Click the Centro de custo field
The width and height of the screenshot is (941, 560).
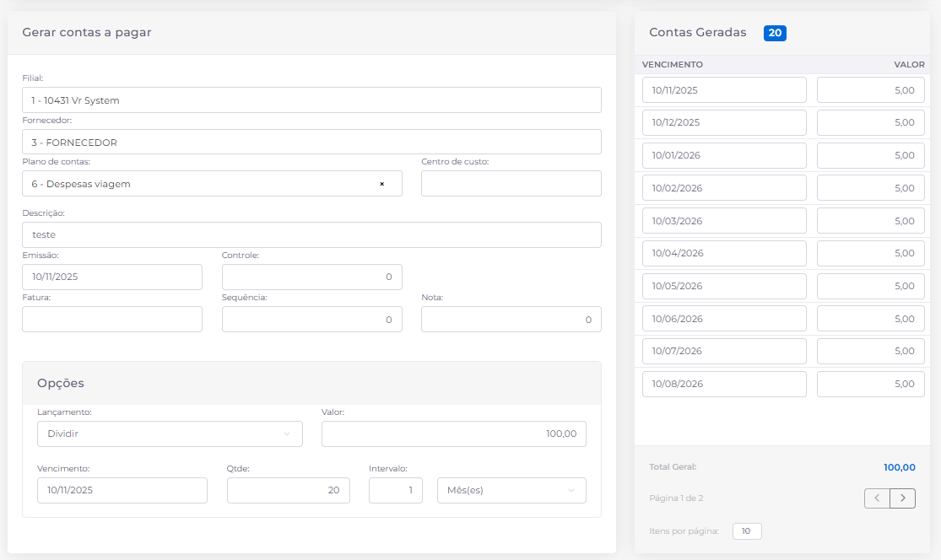click(511, 184)
